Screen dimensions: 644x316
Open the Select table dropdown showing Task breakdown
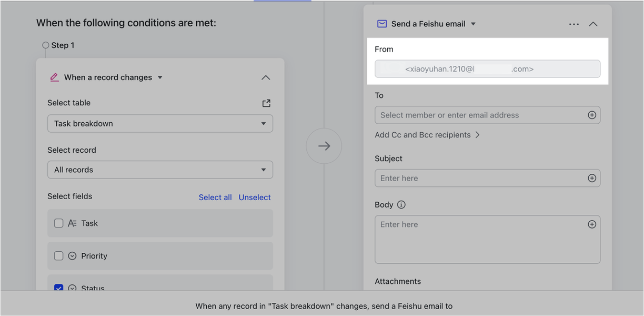click(160, 123)
